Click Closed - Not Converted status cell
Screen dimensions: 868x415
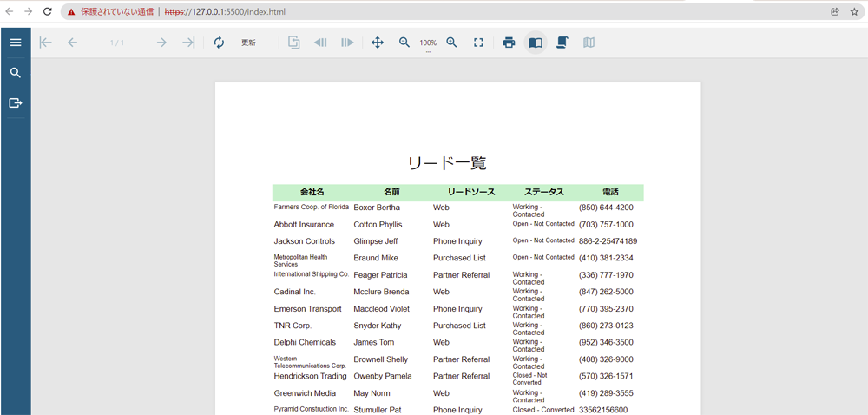click(x=529, y=379)
